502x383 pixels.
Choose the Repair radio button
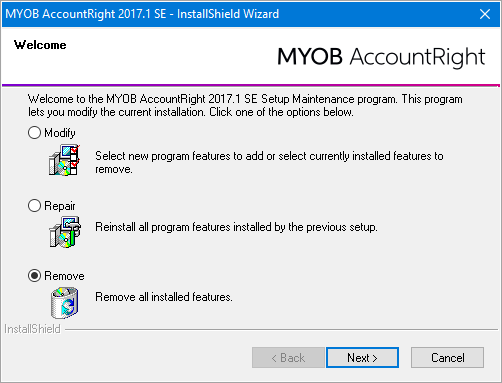point(34,206)
